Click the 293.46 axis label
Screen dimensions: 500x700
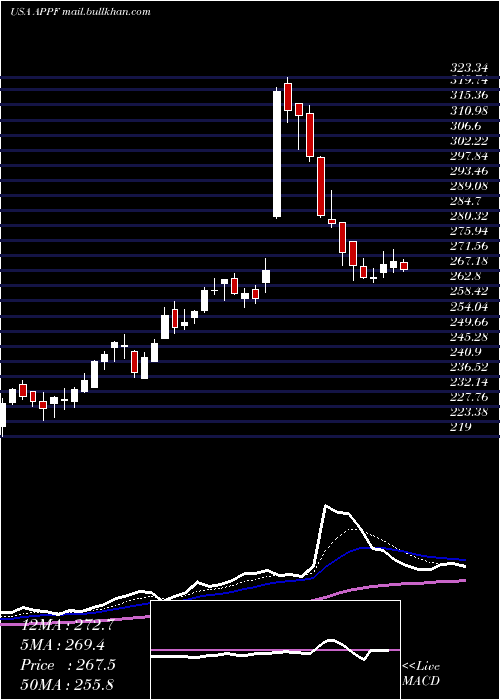[469, 171]
